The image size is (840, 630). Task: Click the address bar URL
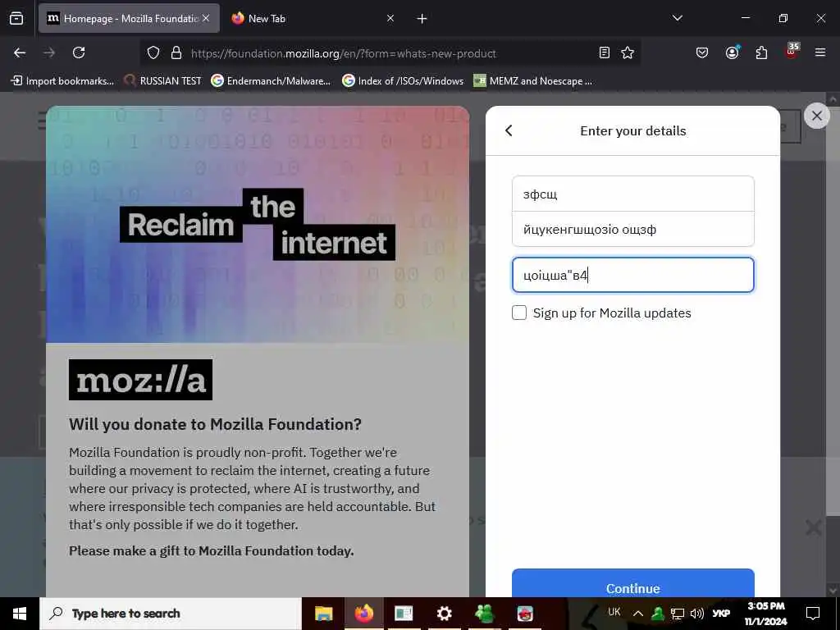click(344, 53)
